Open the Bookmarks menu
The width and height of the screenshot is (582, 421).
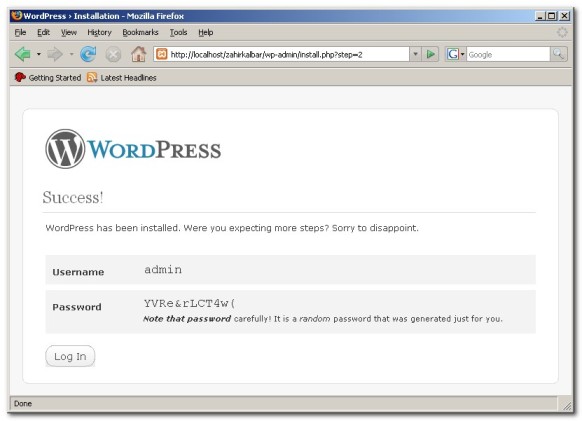[140, 32]
